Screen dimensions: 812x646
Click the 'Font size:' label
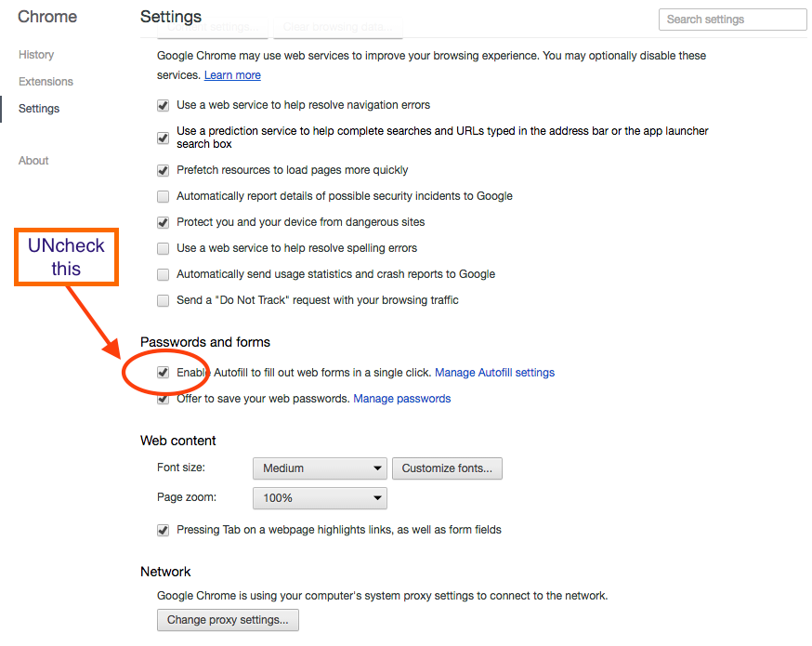(x=181, y=468)
